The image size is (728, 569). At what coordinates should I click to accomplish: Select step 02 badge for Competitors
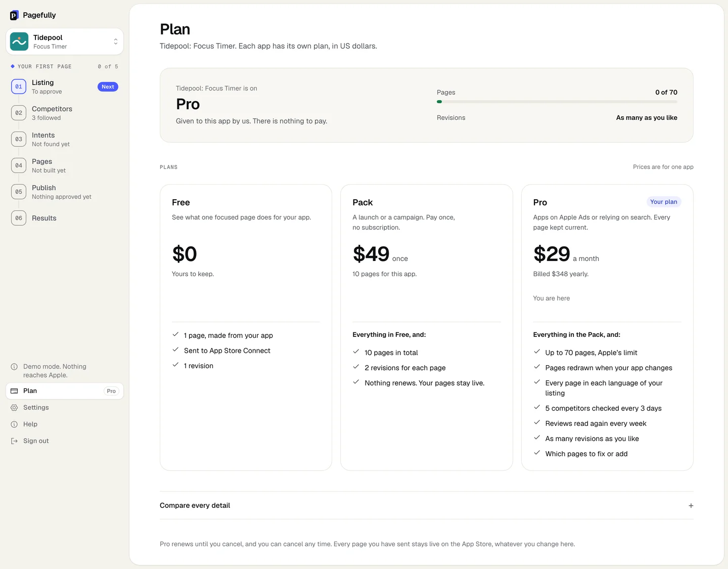pos(19,113)
